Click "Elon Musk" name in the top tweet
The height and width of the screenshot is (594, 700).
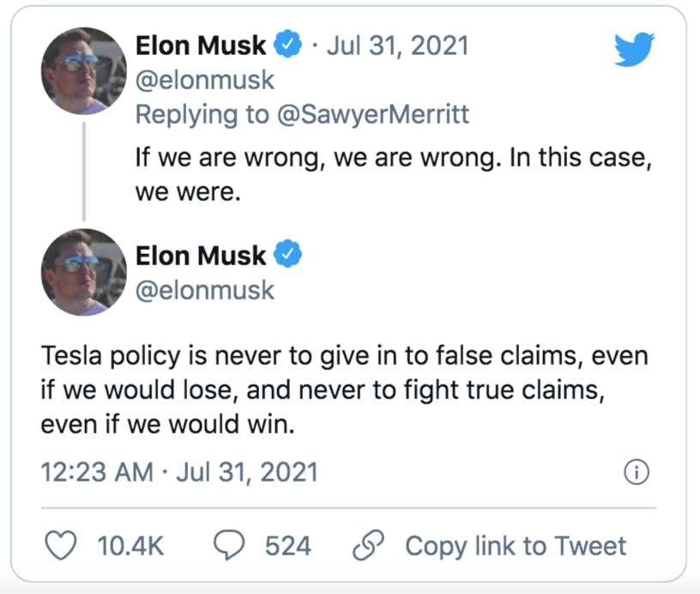pyautogui.click(x=201, y=45)
